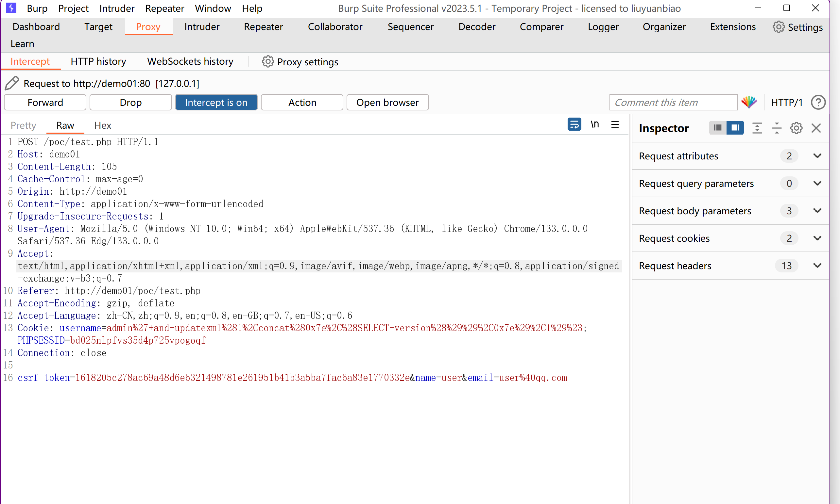Open the Inspector settings gear
Viewport: 840px width, 504px height.
796,128
